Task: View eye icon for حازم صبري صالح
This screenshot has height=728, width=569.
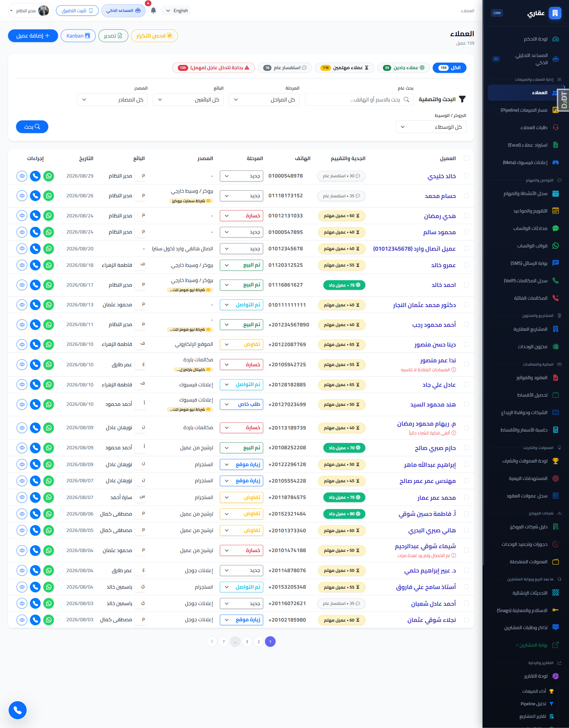Action: click(22, 448)
